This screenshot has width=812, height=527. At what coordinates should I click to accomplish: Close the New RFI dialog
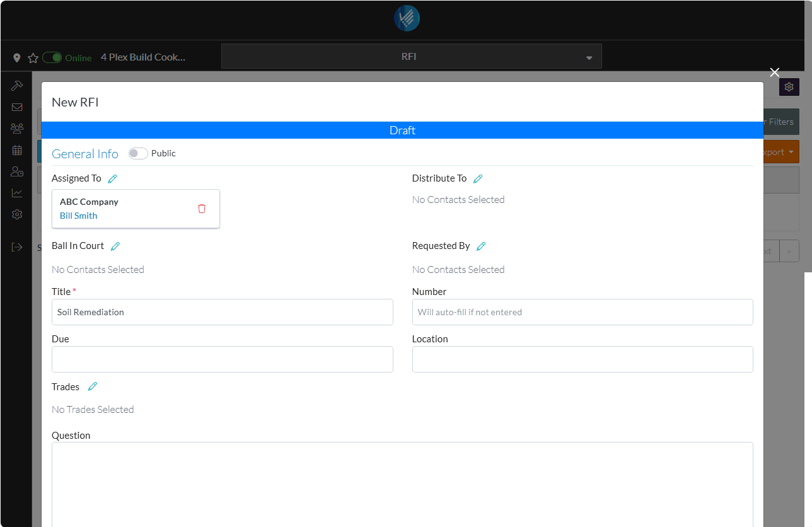775,72
